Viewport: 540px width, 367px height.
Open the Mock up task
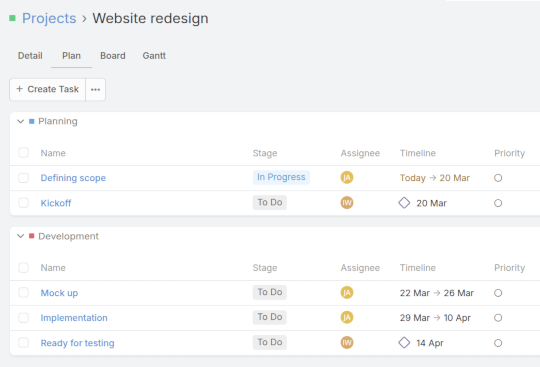(x=59, y=293)
